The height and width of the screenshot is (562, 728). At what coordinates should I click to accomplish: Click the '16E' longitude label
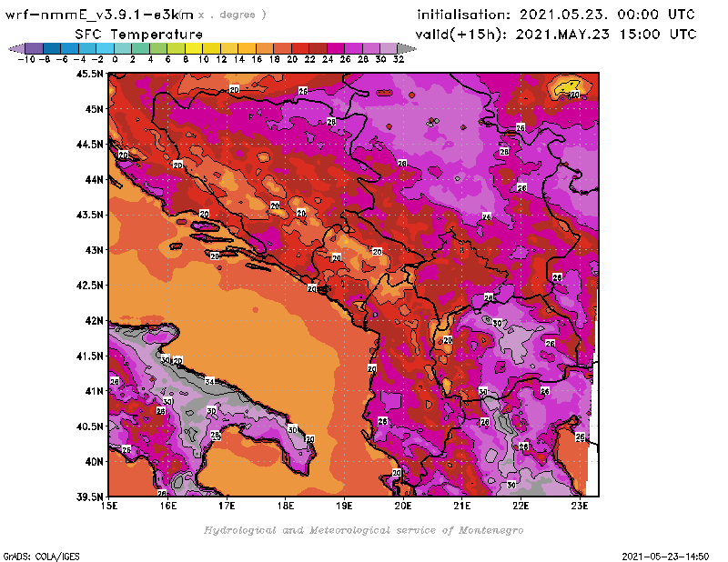[168, 506]
